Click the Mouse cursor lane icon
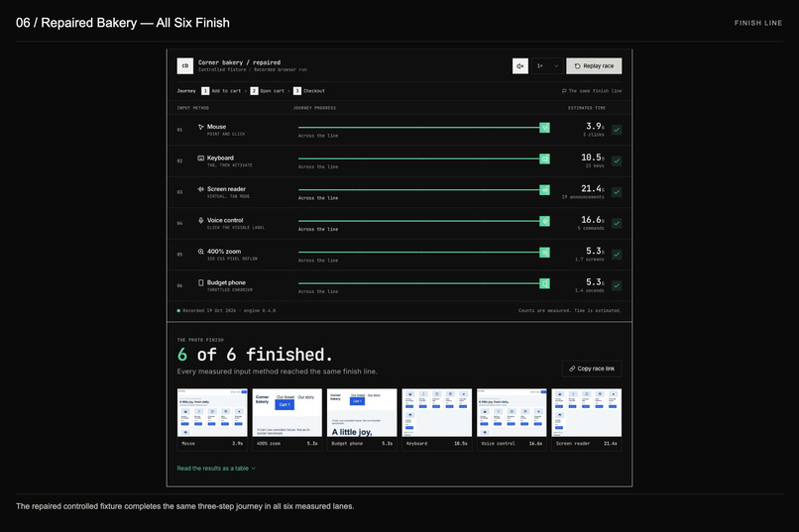The height and width of the screenshot is (532, 799). pos(201,127)
